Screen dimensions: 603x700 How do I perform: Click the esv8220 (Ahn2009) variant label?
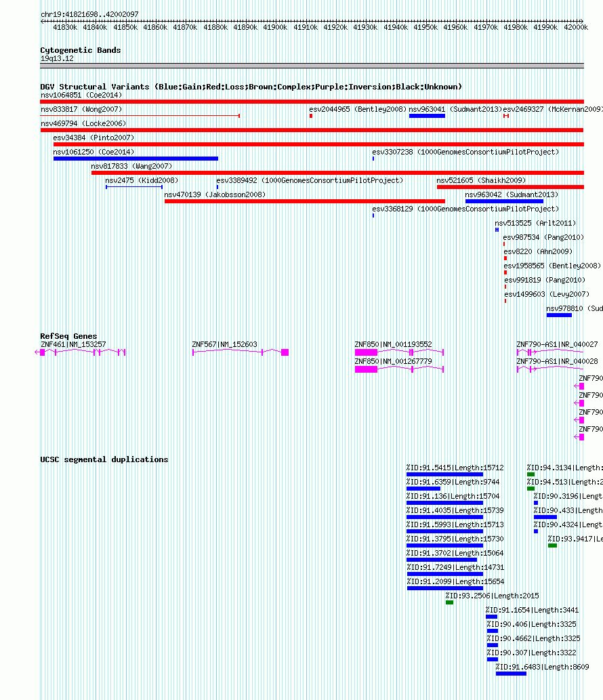point(538,252)
